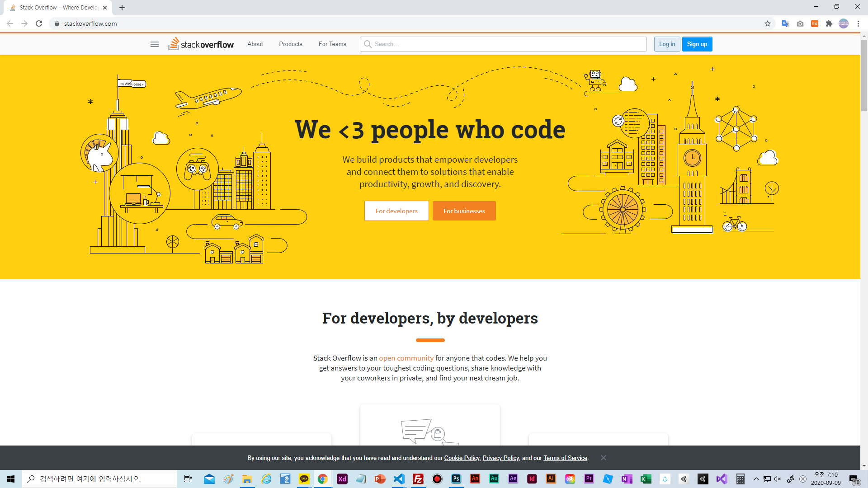
Task: Open Chrome's three-dot menu
Action: pos(858,23)
